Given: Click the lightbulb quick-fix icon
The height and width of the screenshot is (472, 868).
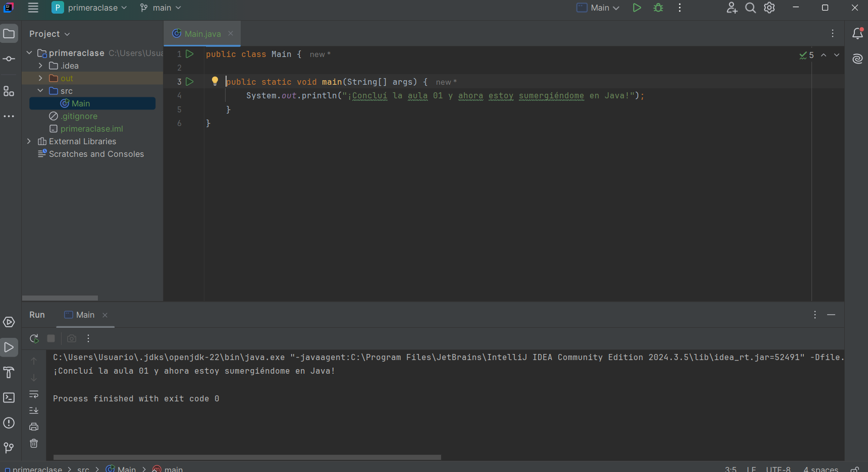Looking at the screenshot, I should tap(215, 81).
